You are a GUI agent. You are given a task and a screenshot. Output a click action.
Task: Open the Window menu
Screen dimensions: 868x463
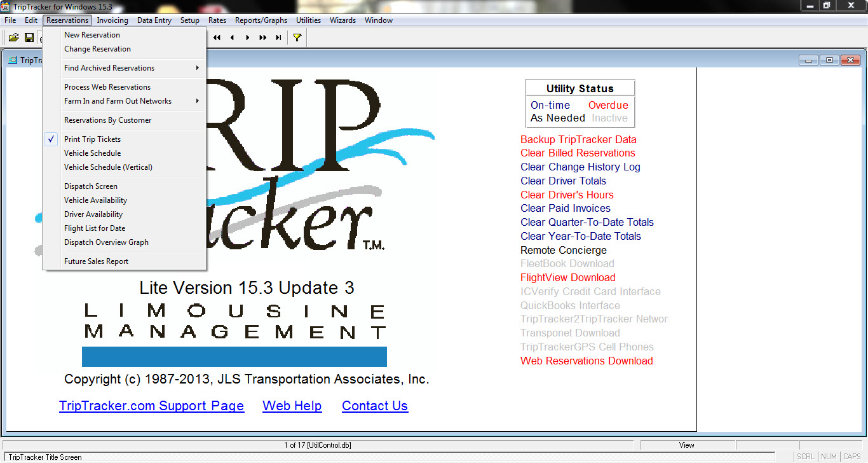[379, 20]
